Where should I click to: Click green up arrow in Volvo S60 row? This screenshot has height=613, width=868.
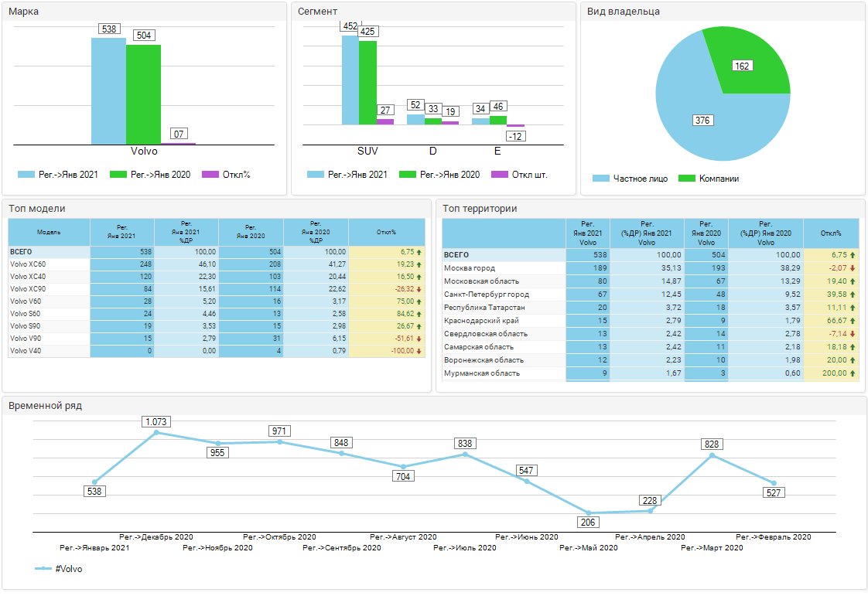click(419, 314)
